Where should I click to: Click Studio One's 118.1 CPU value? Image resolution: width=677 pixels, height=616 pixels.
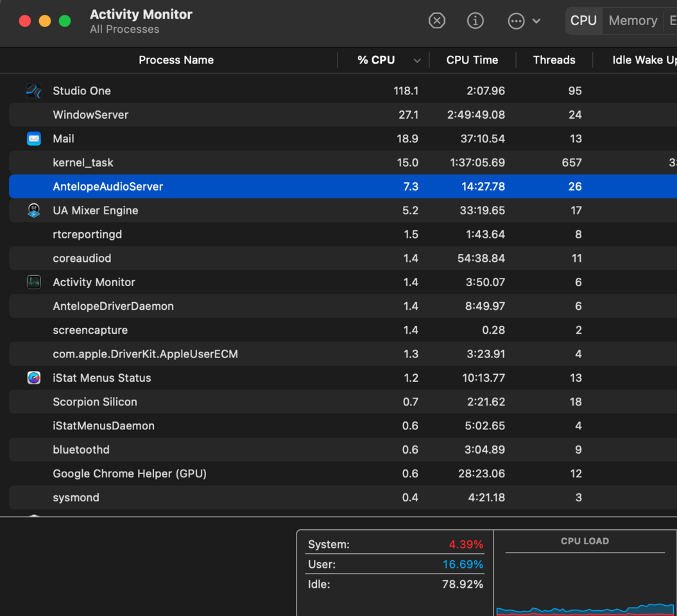coord(406,90)
